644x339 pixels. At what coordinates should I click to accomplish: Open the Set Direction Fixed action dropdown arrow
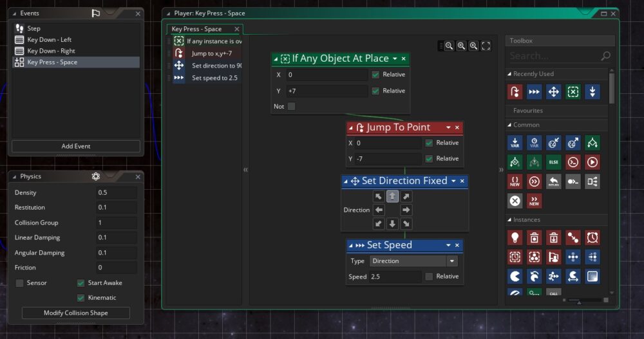pyautogui.click(x=453, y=181)
